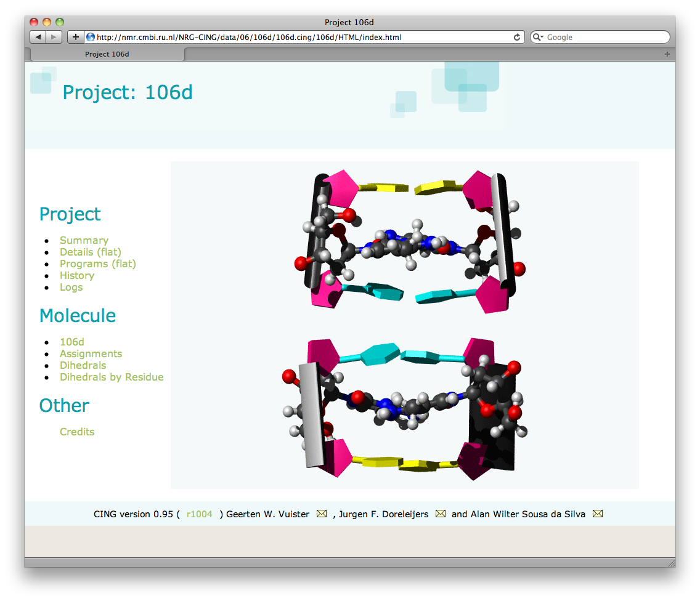700x601 pixels.
Task: Open a new tab with the plus icon
Action: (x=667, y=54)
